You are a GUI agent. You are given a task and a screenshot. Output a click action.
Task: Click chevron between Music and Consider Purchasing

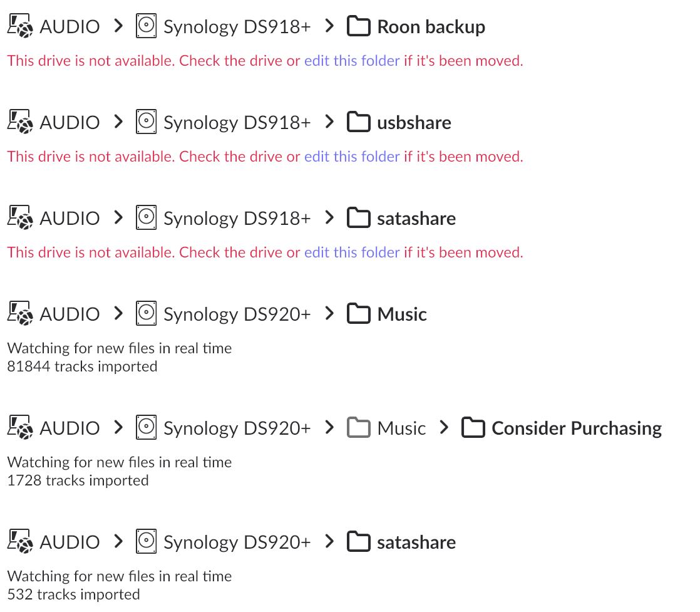[444, 428]
